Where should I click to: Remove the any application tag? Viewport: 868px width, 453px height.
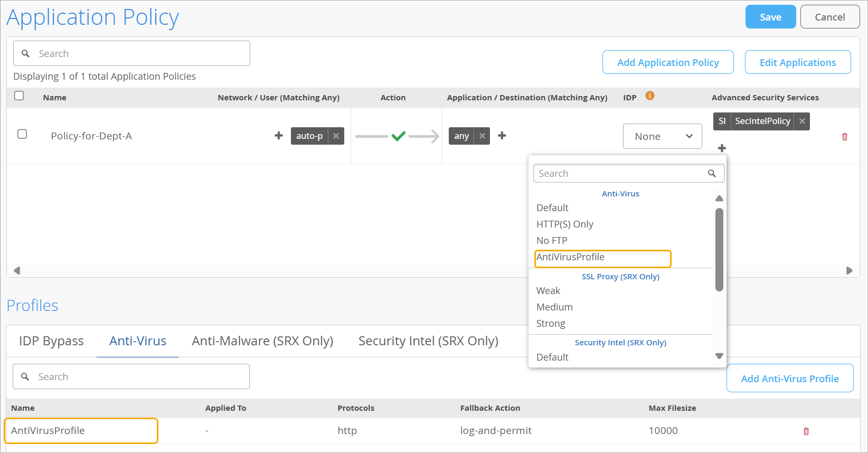482,136
